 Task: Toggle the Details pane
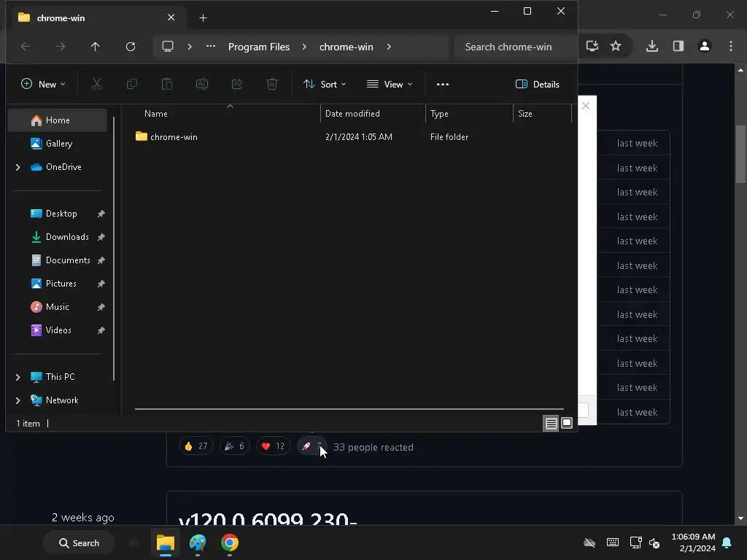[538, 85]
